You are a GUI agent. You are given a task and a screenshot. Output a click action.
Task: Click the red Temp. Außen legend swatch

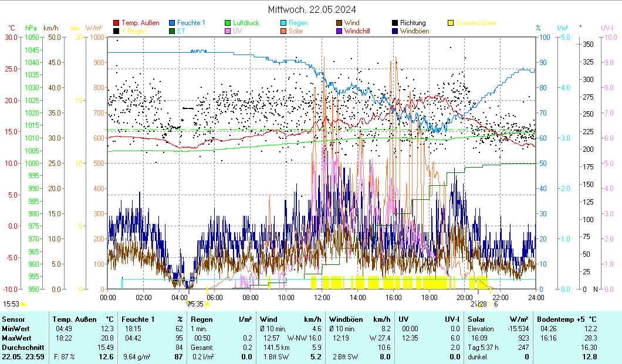click(116, 23)
